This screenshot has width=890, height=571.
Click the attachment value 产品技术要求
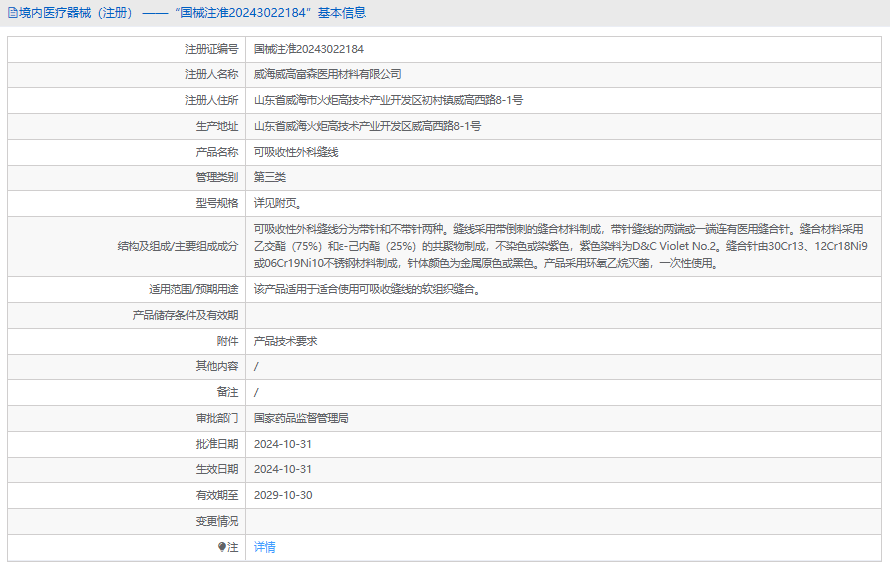285,341
